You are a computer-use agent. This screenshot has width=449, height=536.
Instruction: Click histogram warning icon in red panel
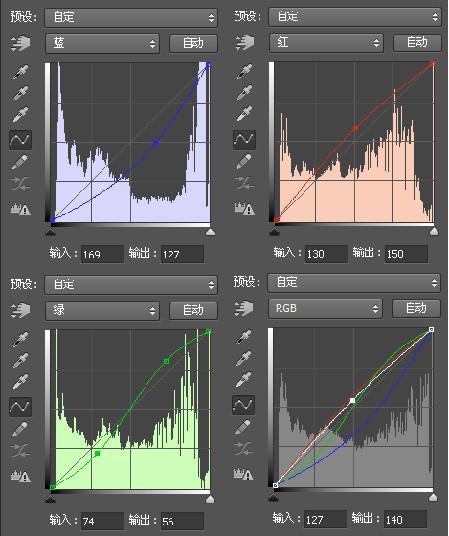click(245, 208)
